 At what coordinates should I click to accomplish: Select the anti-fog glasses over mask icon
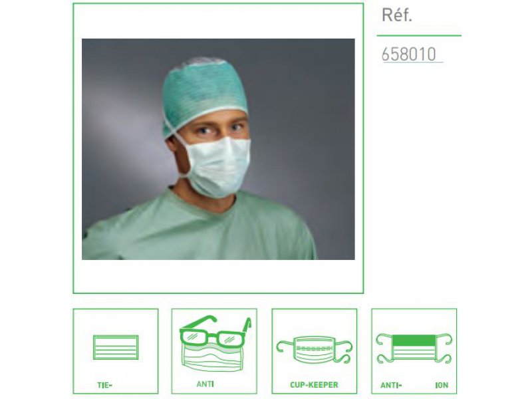point(214,343)
